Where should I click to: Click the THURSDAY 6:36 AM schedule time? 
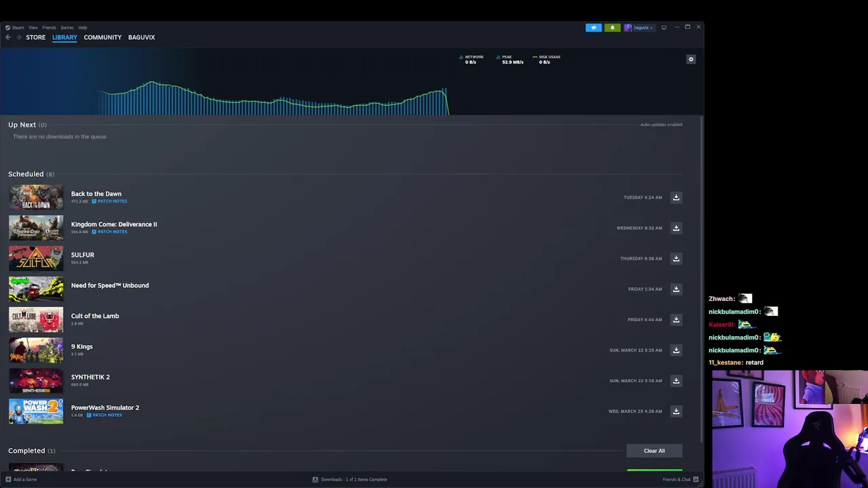pyautogui.click(x=641, y=258)
